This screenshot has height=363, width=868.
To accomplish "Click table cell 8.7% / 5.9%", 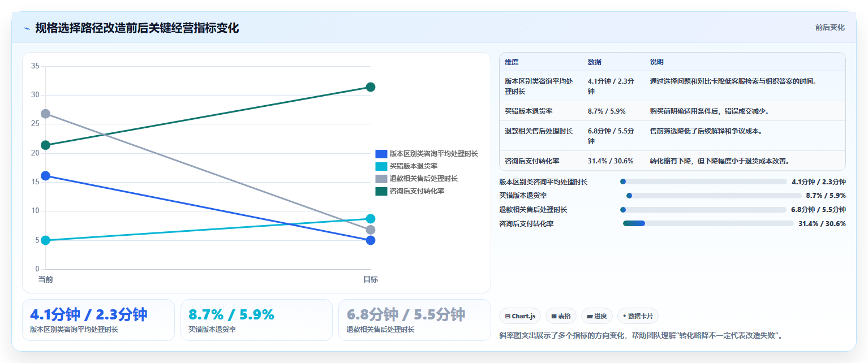I will point(607,111).
